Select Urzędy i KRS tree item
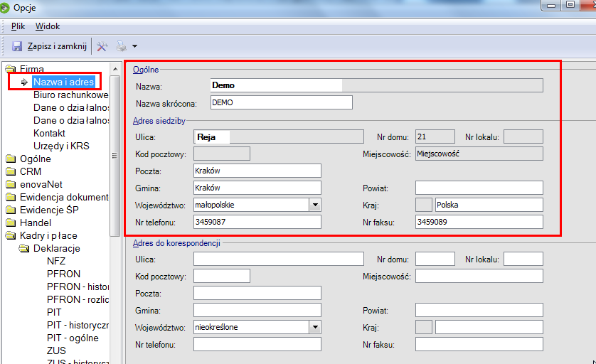Viewport: 596px width, 364px height. (61, 146)
